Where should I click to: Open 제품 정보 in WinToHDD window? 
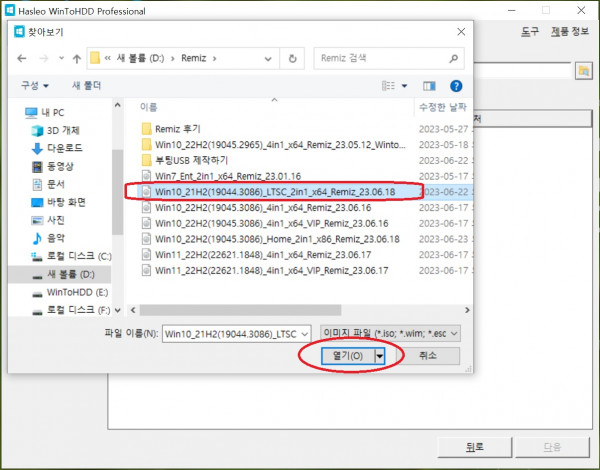570,31
